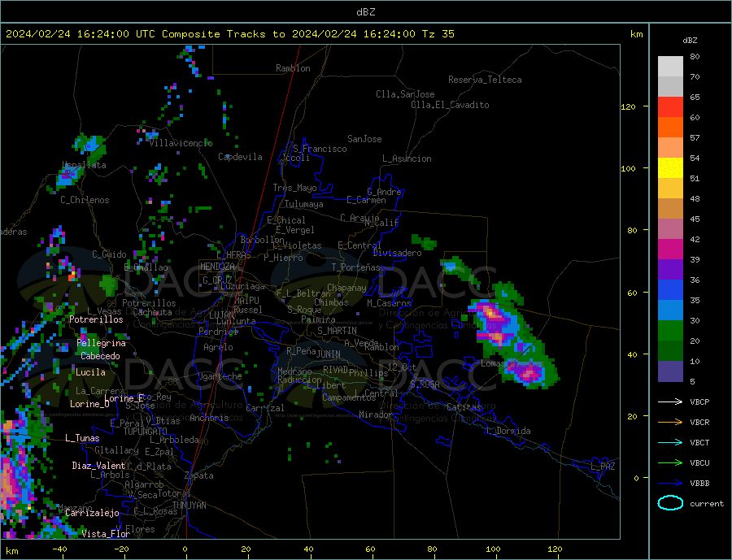The width and height of the screenshot is (732, 560).
Task: Click the 'Vista_Flor' map label
Action: pyautogui.click(x=106, y=534)
